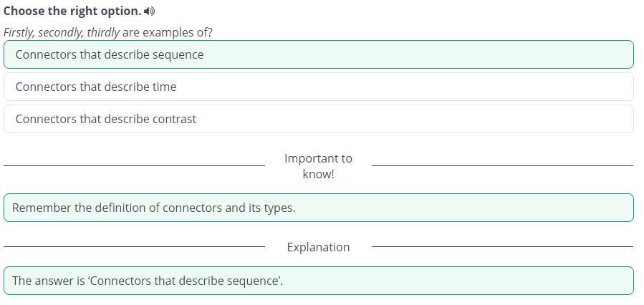Click the 'Important to know!' heading
Image resolution: width=644 pixels, height=305 pixels.
[318, 166]
